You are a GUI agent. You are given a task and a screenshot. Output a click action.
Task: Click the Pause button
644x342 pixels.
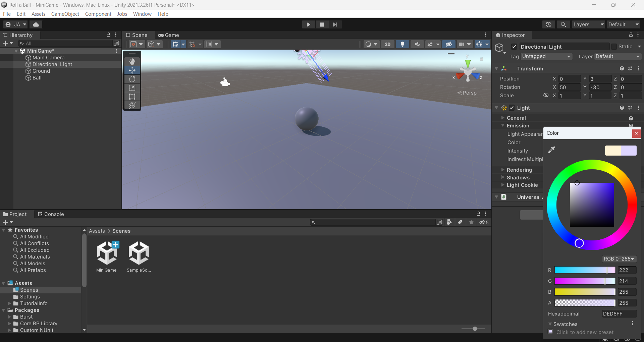pyautogui.click(x=322, y=24)
